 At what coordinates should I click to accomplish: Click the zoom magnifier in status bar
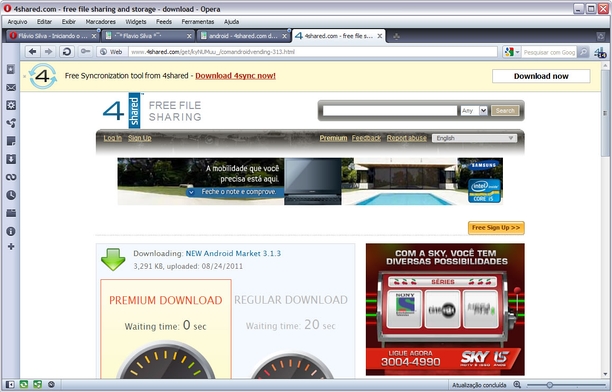[517, 385]
